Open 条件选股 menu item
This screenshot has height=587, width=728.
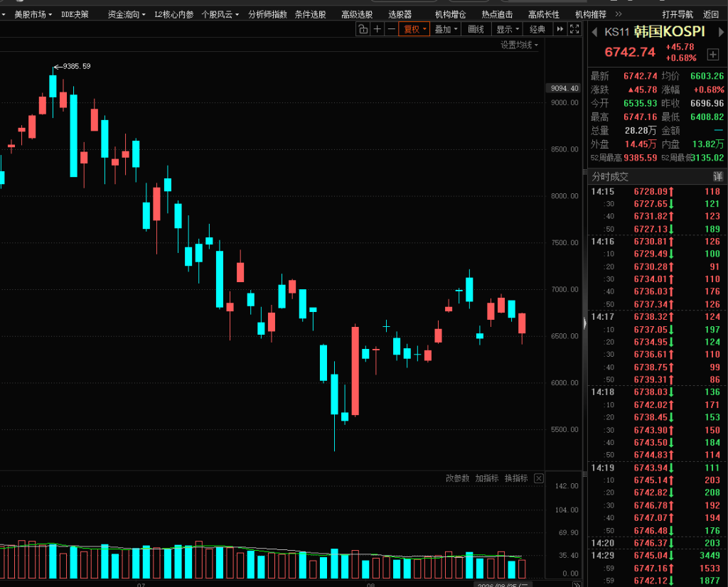pyautogui.click(x=310, y=14)
